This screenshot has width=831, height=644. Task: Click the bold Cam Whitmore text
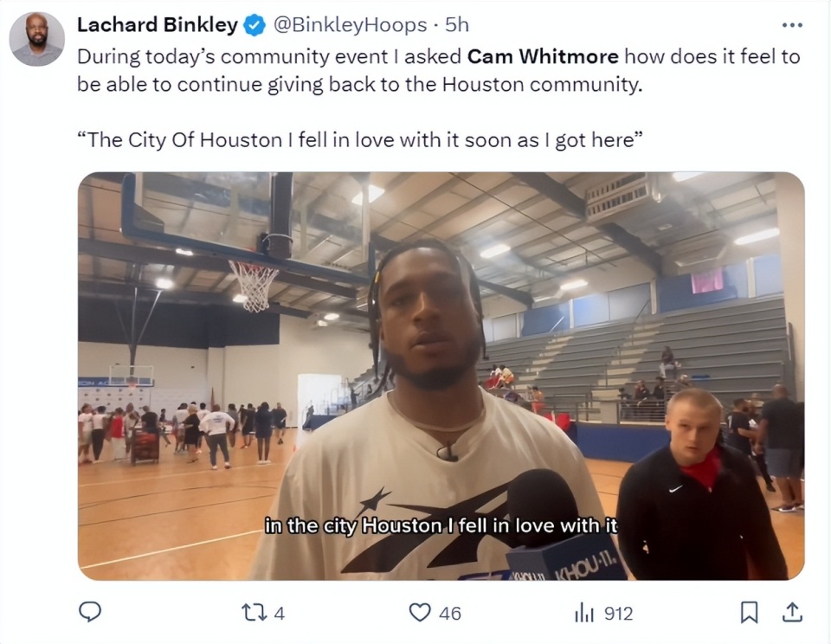543,56
